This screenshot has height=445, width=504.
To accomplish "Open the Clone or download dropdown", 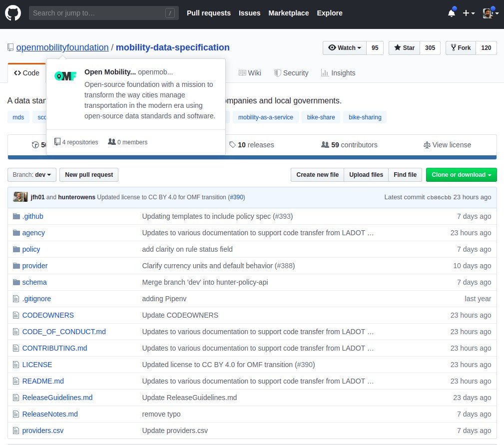I will click(461, 175).
